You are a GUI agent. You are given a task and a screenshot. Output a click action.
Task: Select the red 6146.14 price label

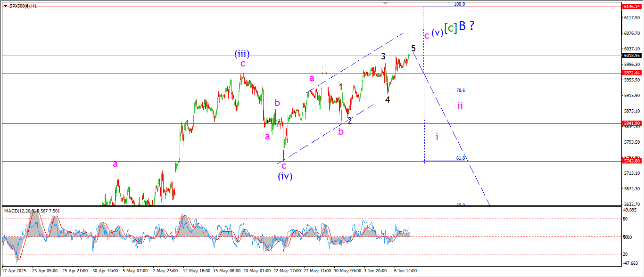pyautogui.click(x=631, y=7)
